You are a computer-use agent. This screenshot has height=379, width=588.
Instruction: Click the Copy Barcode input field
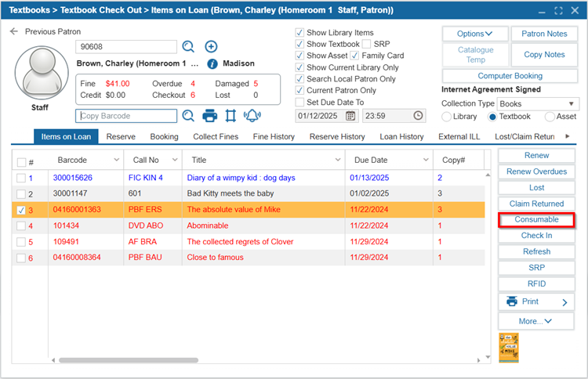[x=126, y=116]
